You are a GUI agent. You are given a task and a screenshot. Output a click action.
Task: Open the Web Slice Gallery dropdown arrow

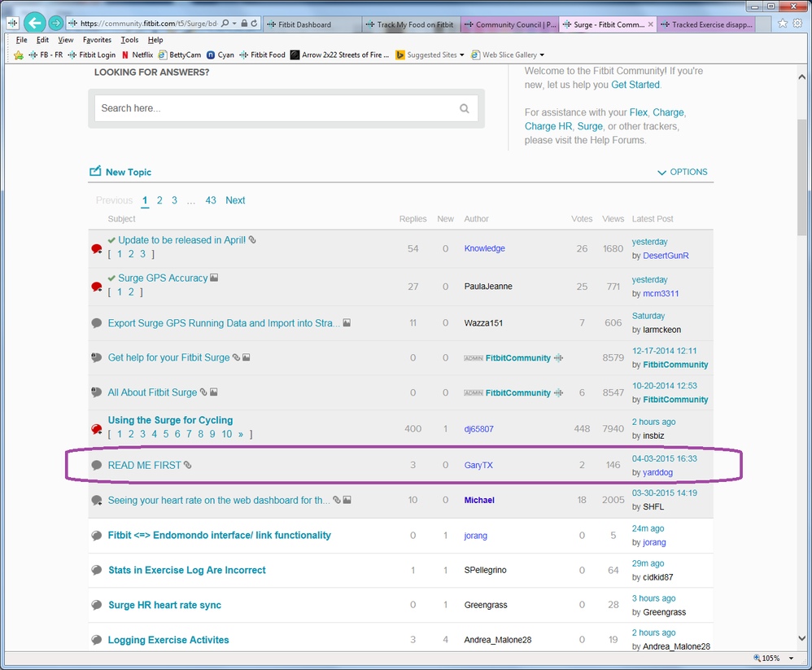[x=542, y=55]
